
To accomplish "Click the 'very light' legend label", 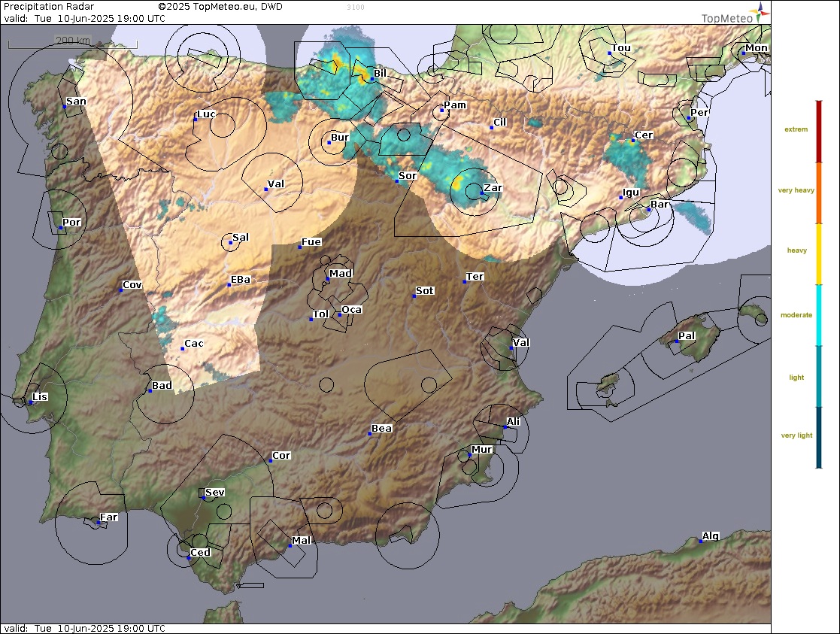I will pyautogui.click(x=796, y=435).
